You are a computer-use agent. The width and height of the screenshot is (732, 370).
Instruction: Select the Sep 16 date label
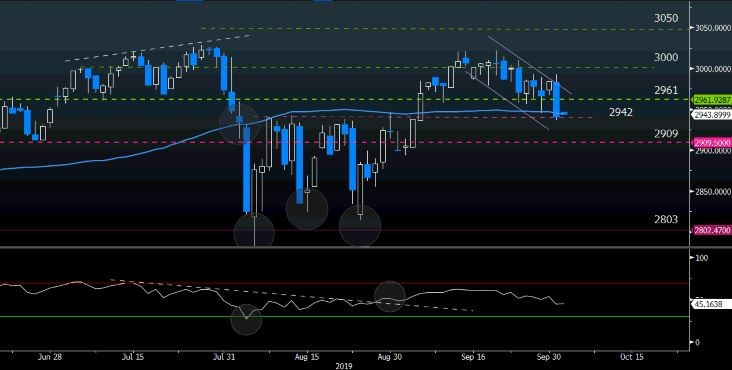click(472, 357)
